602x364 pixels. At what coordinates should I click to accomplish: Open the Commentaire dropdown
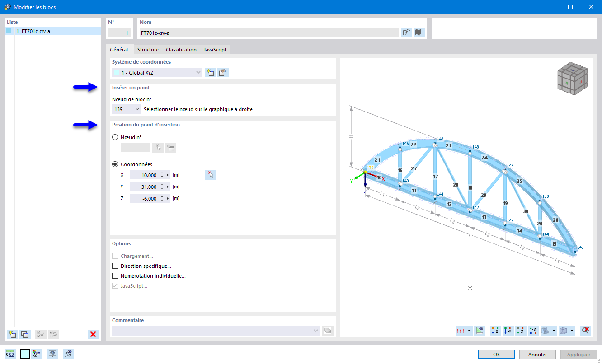[x=316, y=331]
